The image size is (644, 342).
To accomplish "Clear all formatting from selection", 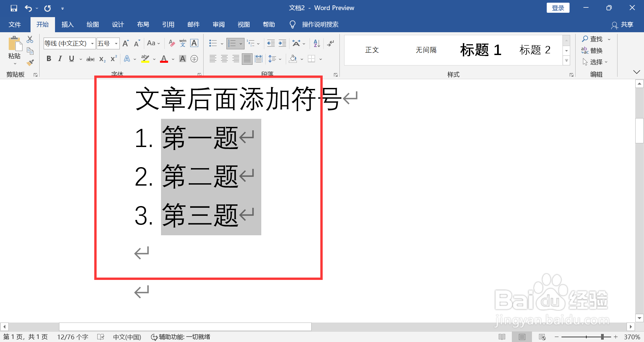I will click(171, 43).
